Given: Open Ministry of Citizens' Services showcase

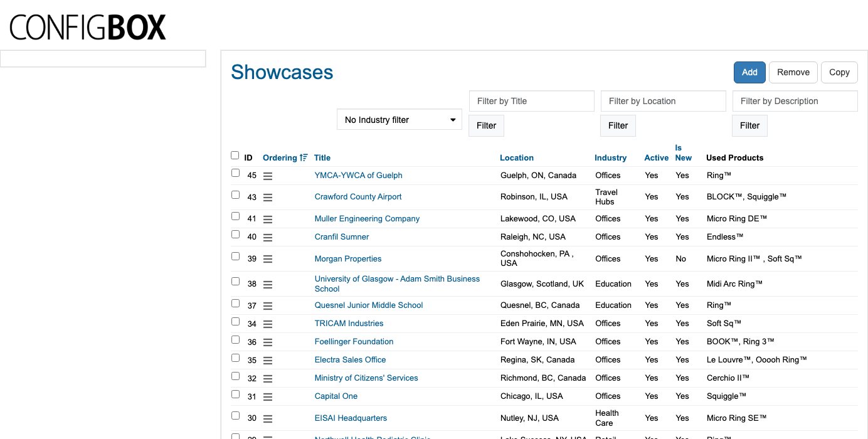Looking at the screenshot, I should (x=366, y=378).
